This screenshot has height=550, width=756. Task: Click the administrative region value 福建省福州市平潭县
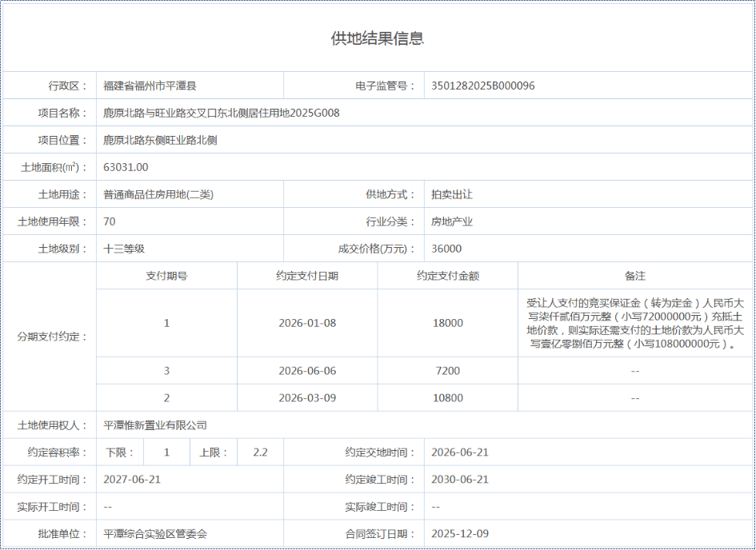150,86
